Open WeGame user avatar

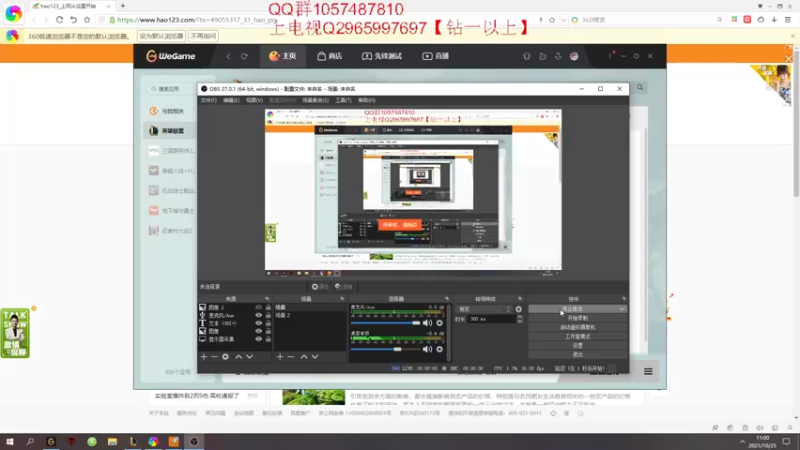[x=574, y=56]
